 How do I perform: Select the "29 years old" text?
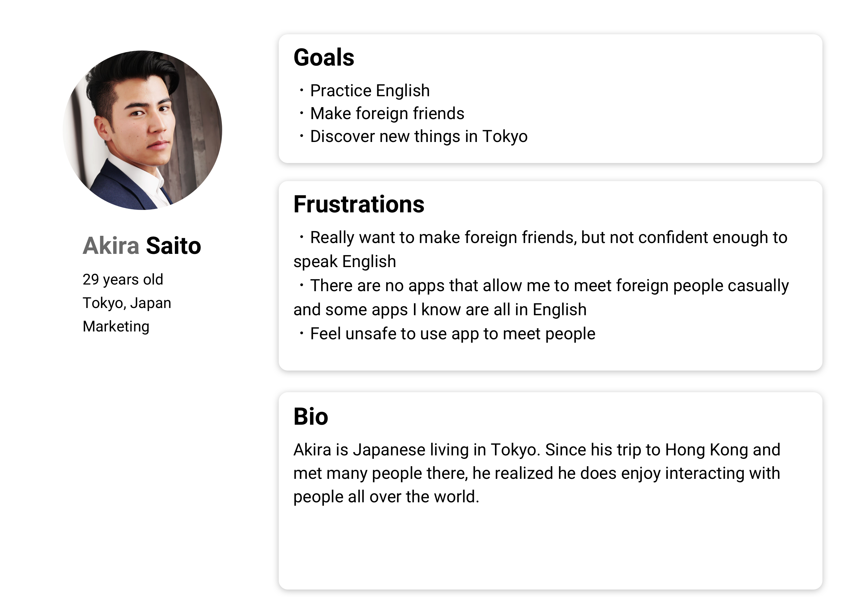[x=123, y=279]
